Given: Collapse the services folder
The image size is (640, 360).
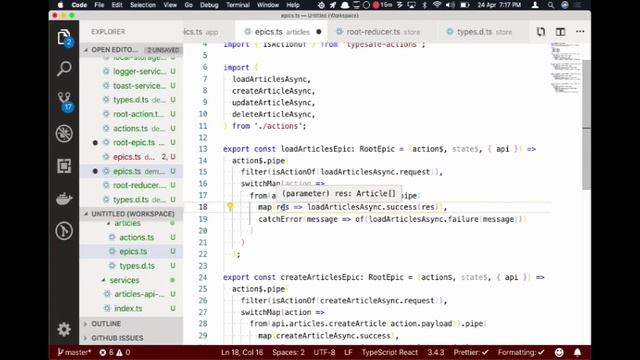Looking at the screenshot, I should coord(104,280).
